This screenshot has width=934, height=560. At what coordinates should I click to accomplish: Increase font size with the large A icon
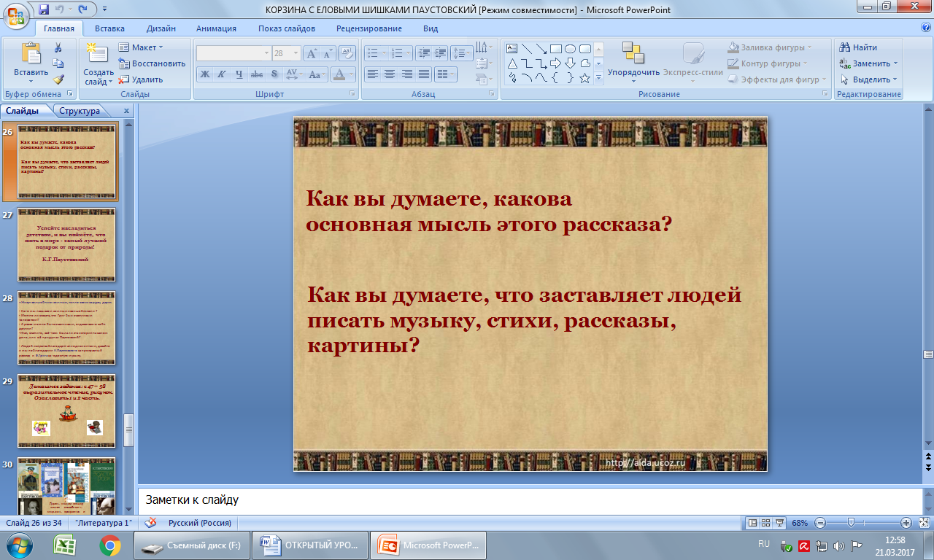tap(311, 53)
